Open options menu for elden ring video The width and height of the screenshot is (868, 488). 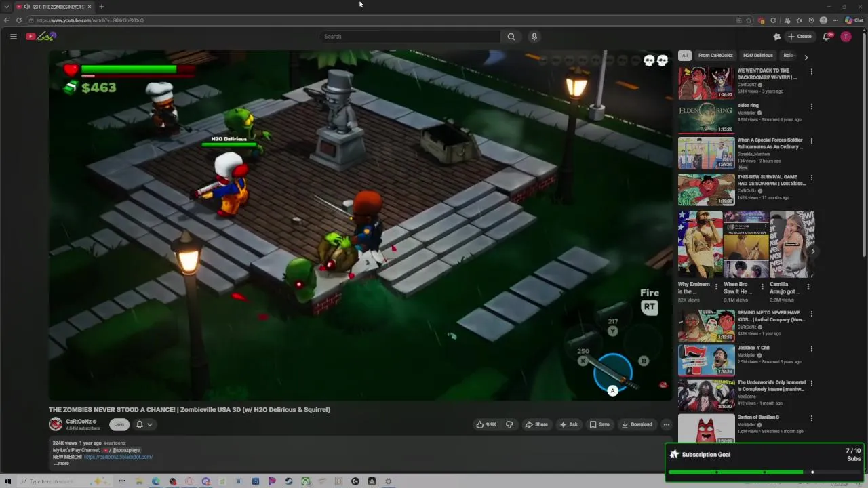pyautogui.click(x=811, y=106)
